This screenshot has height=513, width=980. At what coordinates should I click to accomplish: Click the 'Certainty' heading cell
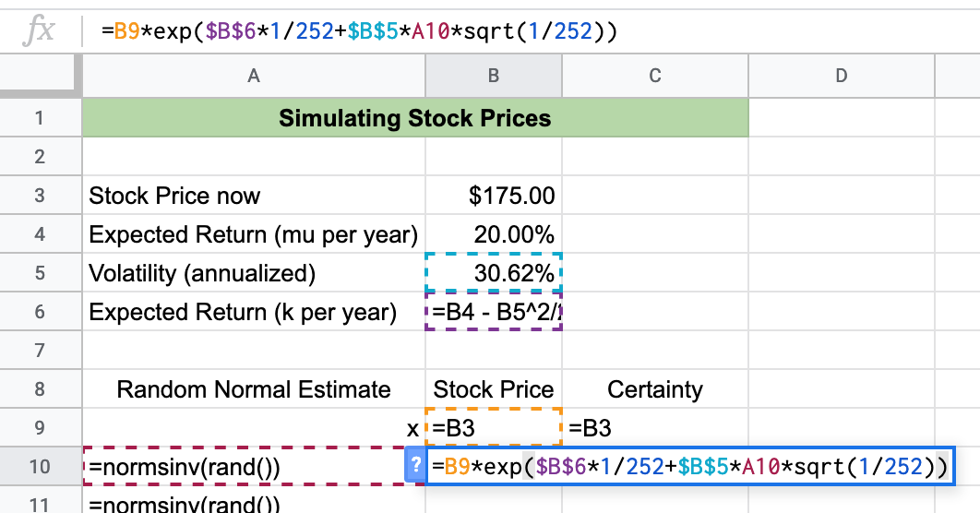(655, 388)
